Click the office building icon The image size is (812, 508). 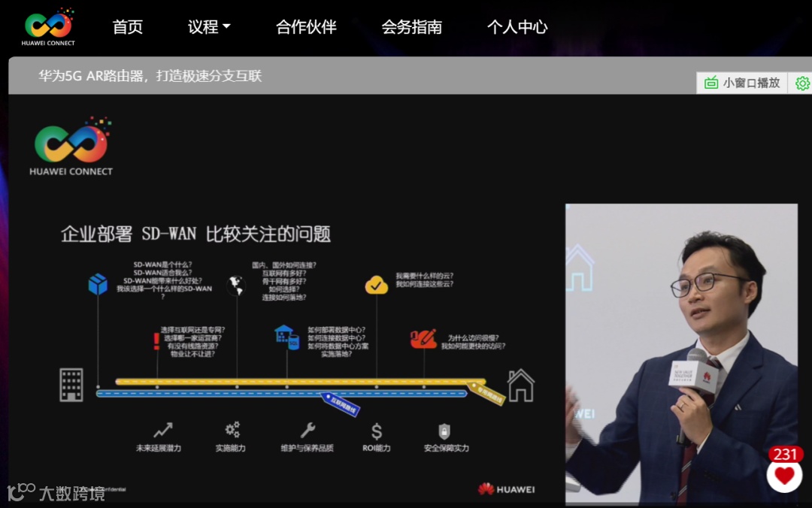71,385
